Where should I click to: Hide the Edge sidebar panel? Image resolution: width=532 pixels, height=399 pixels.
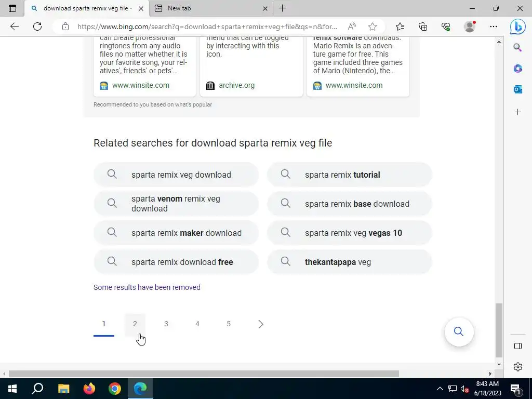coord(518,346)
